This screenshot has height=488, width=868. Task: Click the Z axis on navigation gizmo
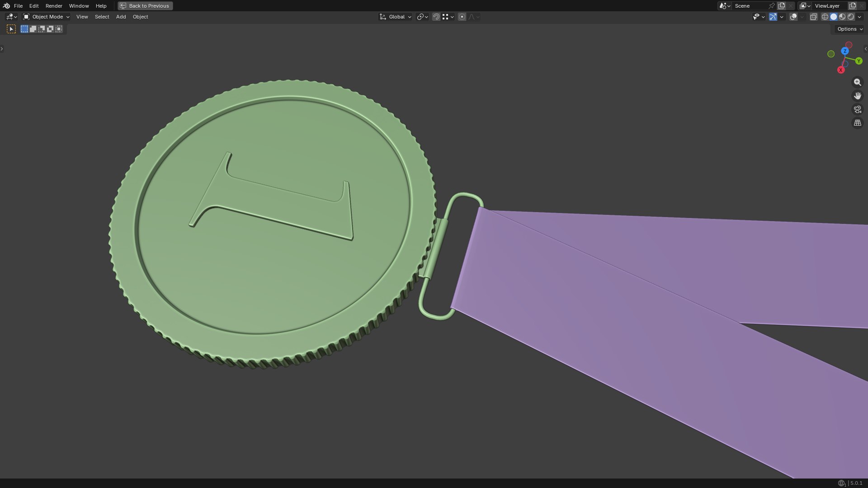point(845,51)
